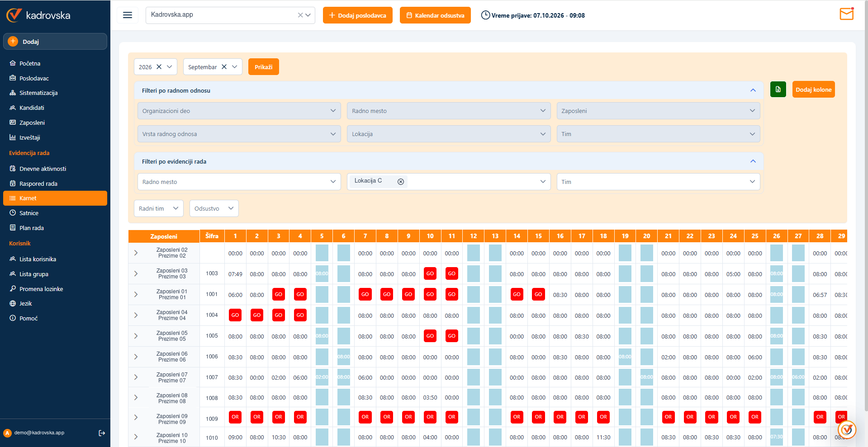Open the floating Kadrovska help badge icon

click(x=847, y=430)
